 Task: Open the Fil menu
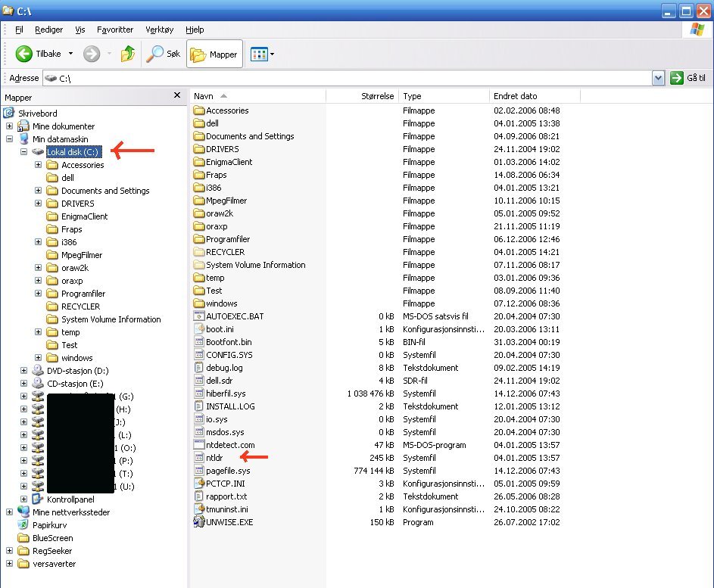[19, 30]
